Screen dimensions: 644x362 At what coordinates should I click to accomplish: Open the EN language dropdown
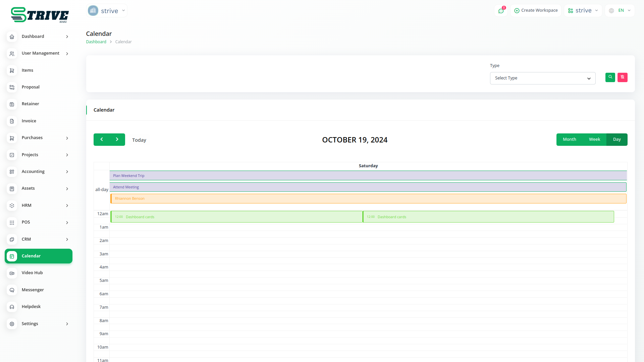pos(620,11)
